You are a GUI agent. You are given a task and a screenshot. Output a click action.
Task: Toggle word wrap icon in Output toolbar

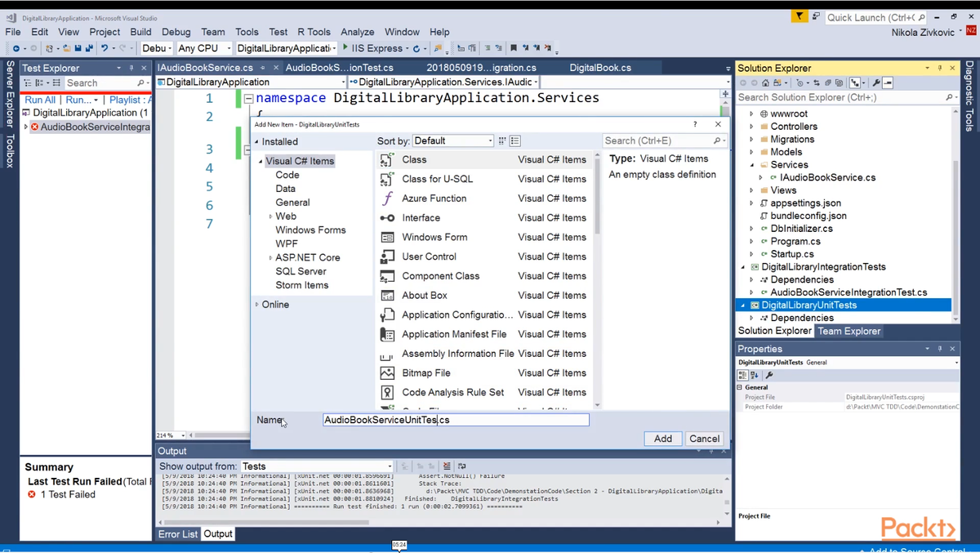(461, 466)
